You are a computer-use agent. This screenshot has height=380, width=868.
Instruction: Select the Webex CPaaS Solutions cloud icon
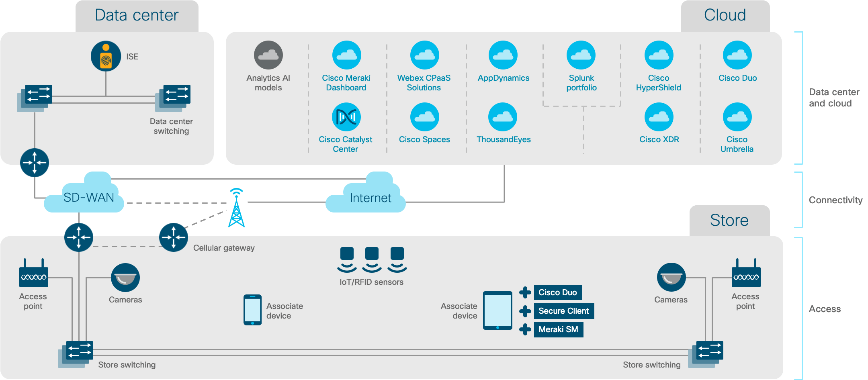[424, 55]
